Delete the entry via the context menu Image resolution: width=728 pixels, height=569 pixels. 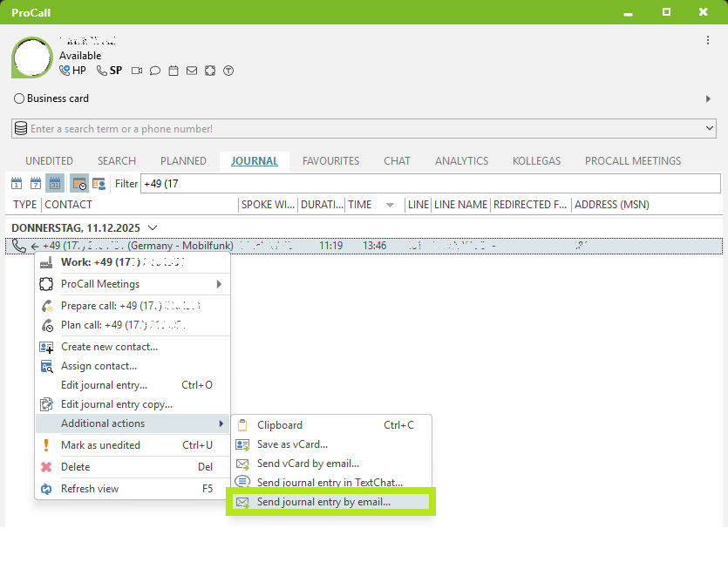(x=75, y=467)
